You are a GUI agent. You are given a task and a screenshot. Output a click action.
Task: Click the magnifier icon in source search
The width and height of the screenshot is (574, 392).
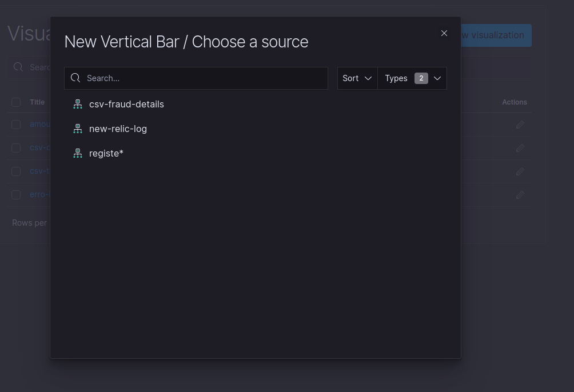click(x=75, y=78)
